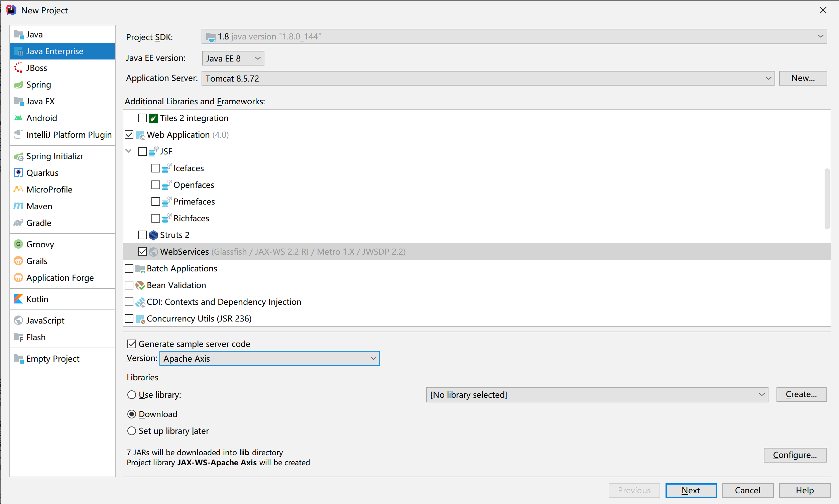Open the Application Server dropdown
The width and height of the screenshot is (839, 504).
tap(488, 79)
